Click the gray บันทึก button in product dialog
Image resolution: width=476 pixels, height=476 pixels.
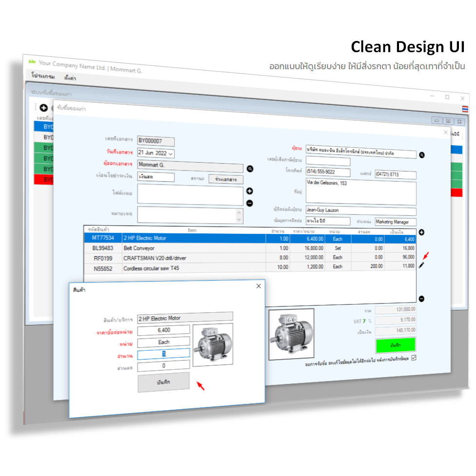coord(164,382)
